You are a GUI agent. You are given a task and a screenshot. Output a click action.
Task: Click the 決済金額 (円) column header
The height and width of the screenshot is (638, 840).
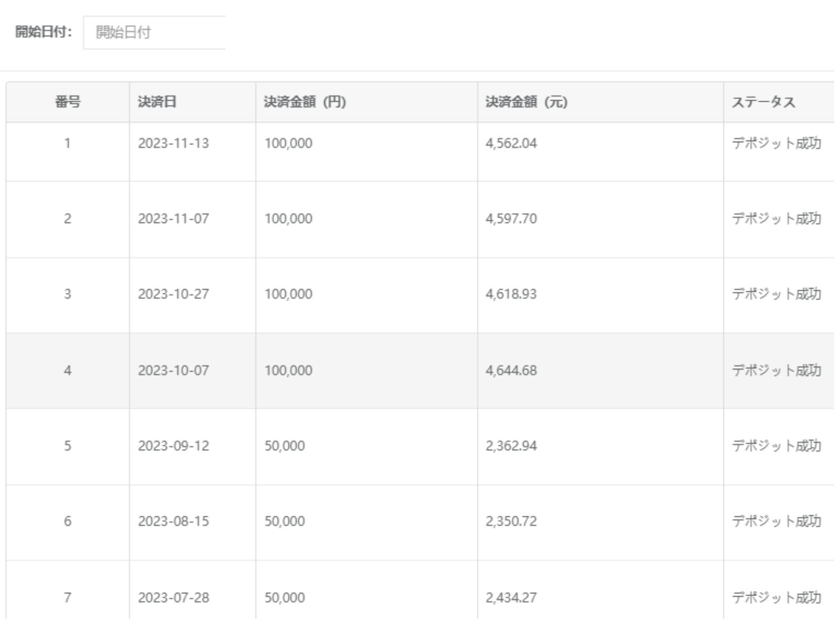pyautogui.click(x=304, y=102)
